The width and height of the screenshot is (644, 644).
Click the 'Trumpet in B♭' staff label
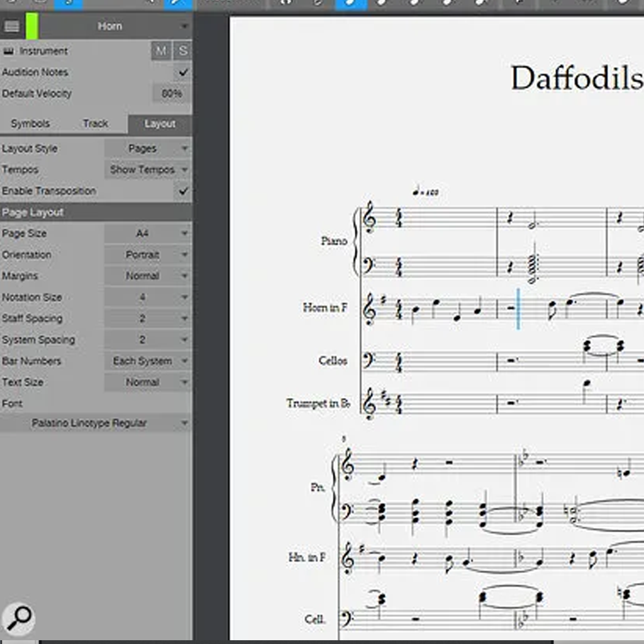tap(318, 403)
